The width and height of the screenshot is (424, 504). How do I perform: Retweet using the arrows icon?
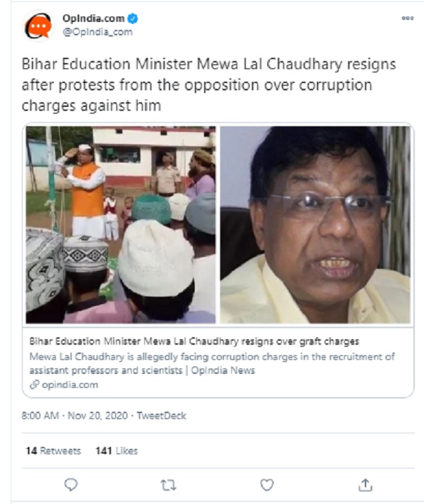168,485
